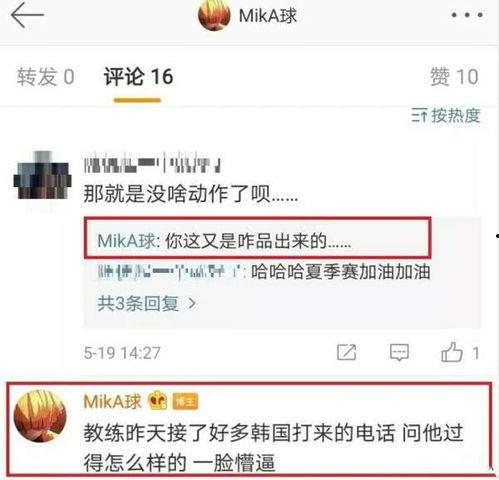Tap the orange 博主 badge

[185, 401]
